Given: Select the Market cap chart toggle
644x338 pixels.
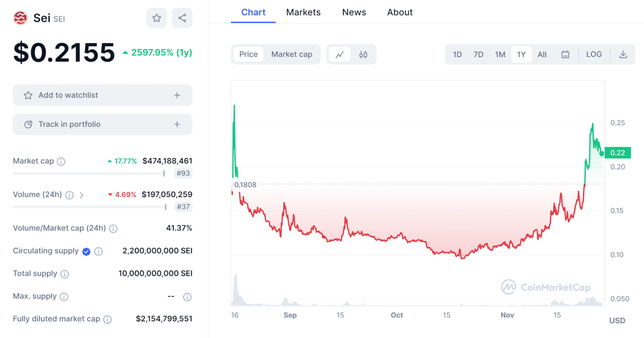Looking at the screenshot, I should [292, 54].
